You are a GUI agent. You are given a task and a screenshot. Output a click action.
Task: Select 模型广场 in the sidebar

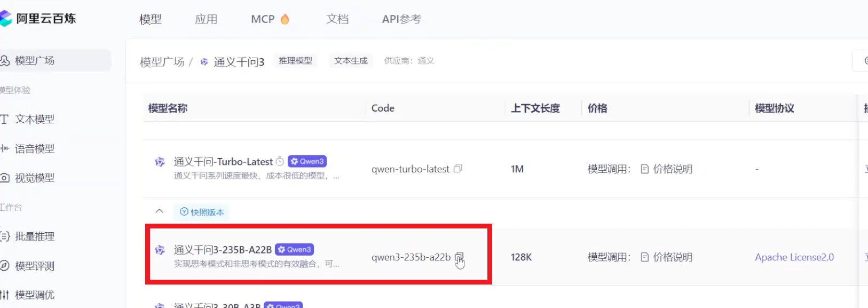pos(56,60)
